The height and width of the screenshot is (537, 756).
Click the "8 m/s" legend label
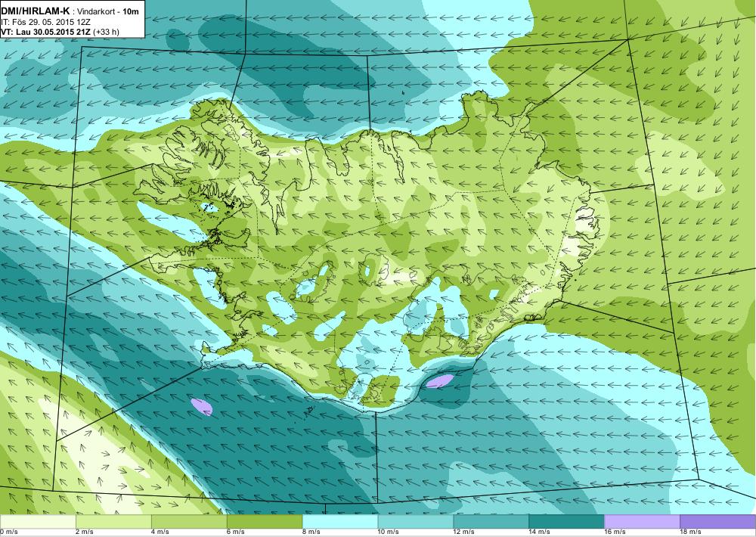pos(311,532)
